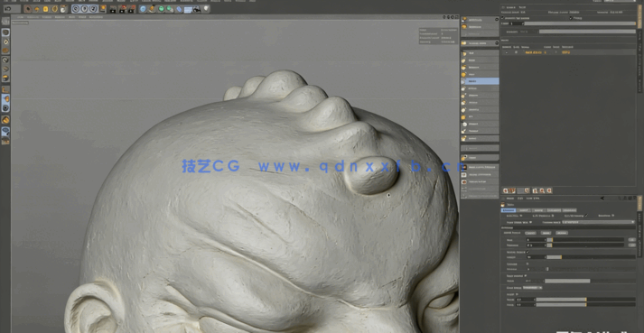
Task: Click the Load brush preset button
Action: [530, 233]
